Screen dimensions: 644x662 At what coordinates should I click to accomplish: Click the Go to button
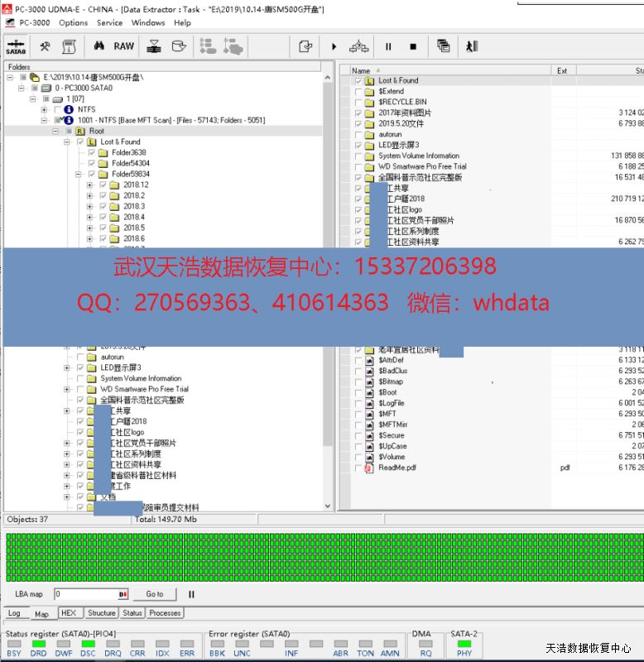pos(155,594)
